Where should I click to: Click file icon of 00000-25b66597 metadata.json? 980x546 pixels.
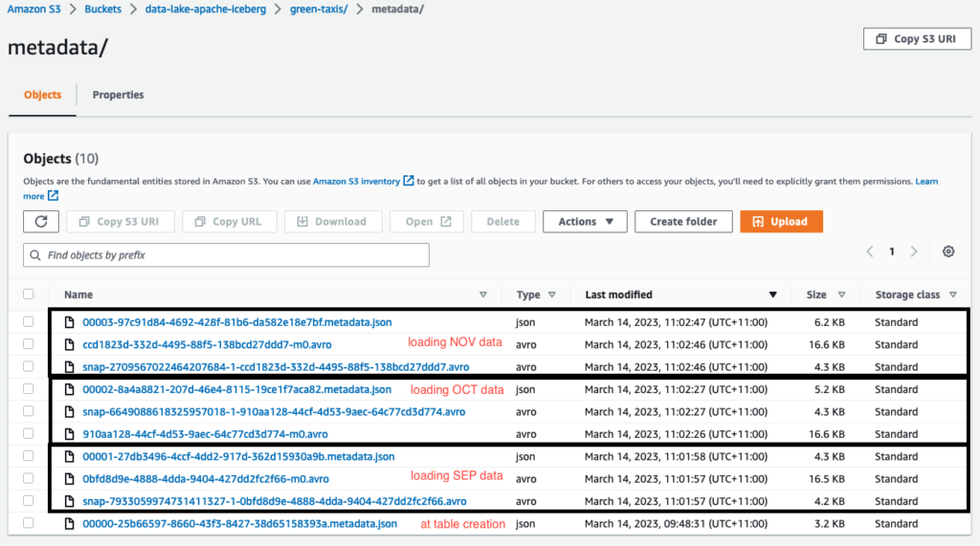(x=69, y=523)
